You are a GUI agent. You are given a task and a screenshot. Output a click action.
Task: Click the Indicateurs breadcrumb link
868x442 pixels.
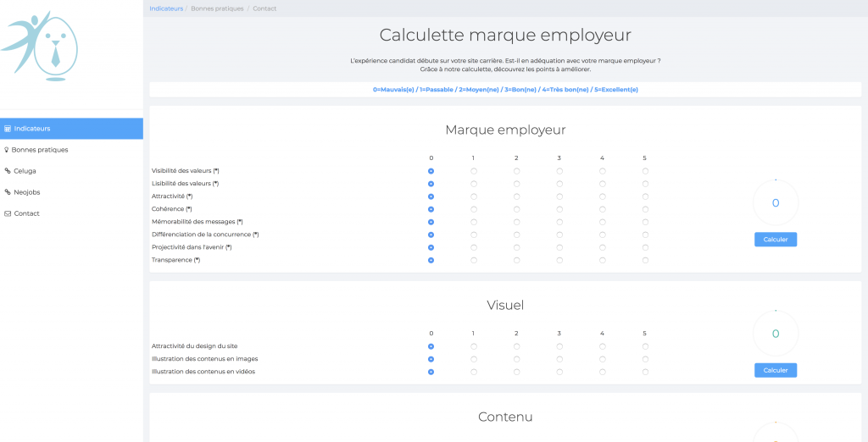(165, 8)
